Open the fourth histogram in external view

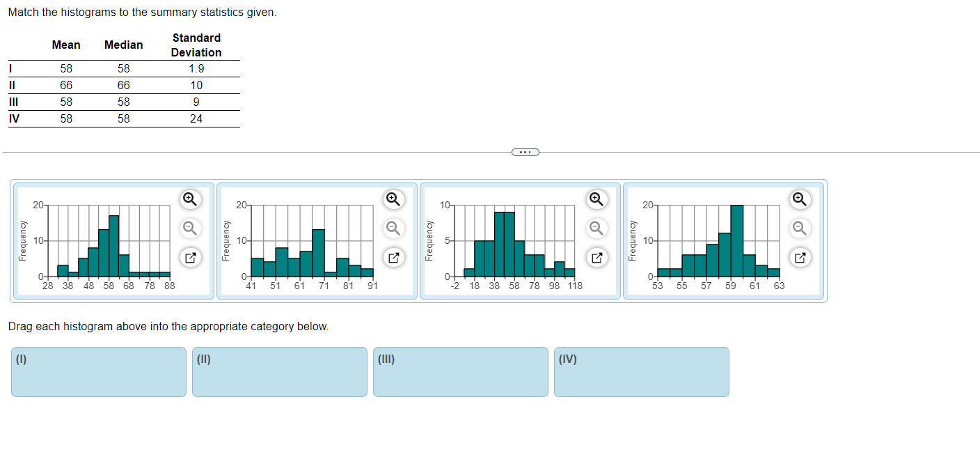tap(799, 257)
